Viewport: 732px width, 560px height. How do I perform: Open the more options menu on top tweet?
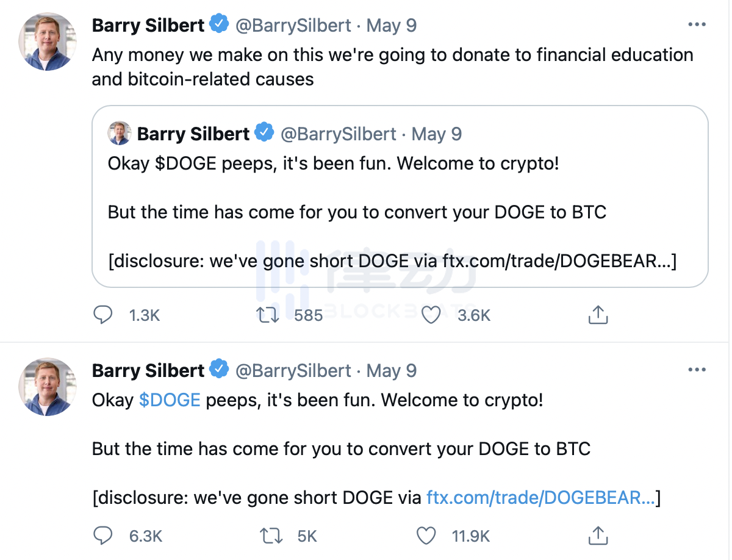pyautogui.click(x=697, y=25)
